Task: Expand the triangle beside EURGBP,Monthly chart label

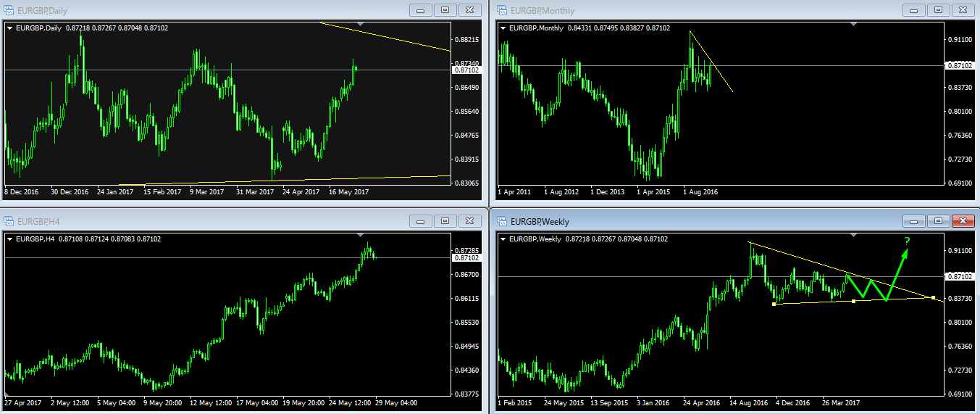Action: tap(503, 28)
